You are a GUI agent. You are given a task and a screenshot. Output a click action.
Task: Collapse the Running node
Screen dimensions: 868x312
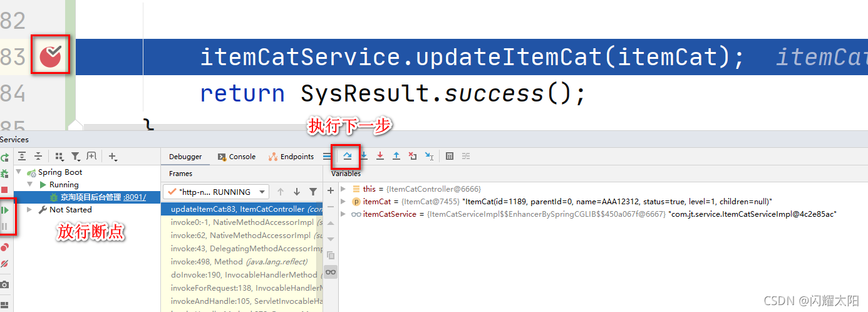tap(29, 185)
